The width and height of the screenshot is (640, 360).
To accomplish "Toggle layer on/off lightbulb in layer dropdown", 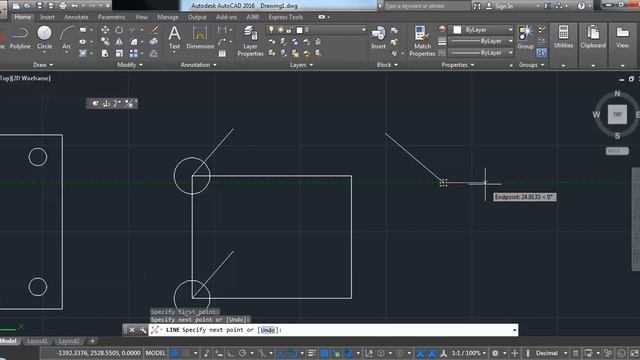I will coord(271,30).
